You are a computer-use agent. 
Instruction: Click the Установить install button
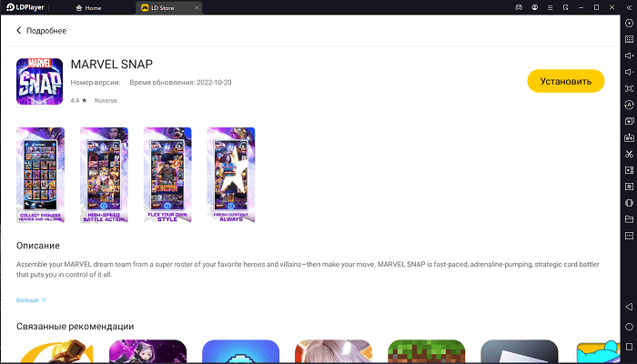point(565,81)
